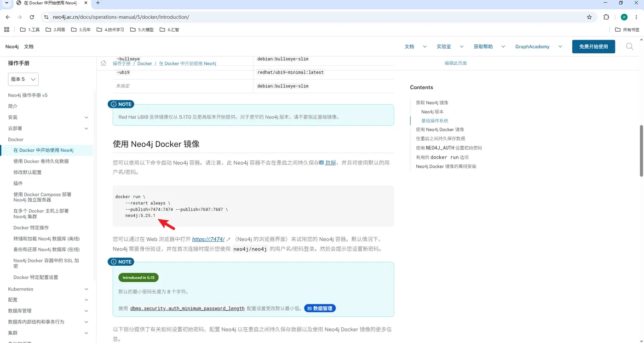This screenshot has height=343, width=644.
Task: Open Neo4j 操作手册 v5 in the sidebar
Action: click(28, 95)
